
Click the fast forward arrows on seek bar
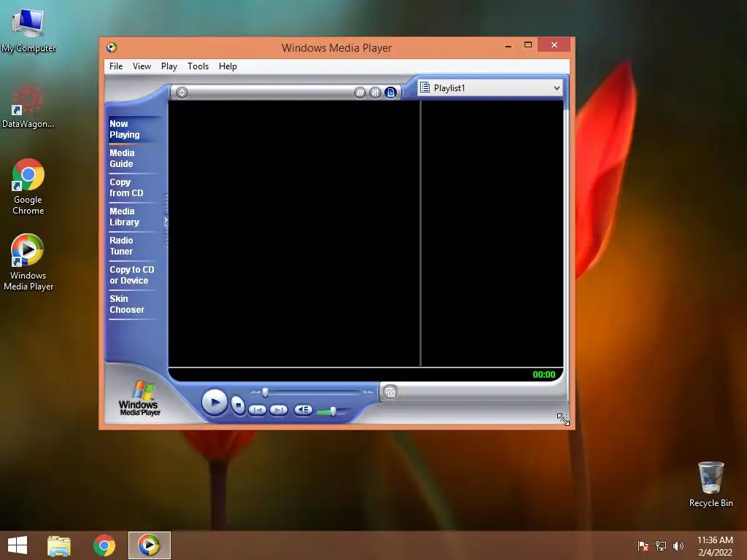[x=368, y=393]
